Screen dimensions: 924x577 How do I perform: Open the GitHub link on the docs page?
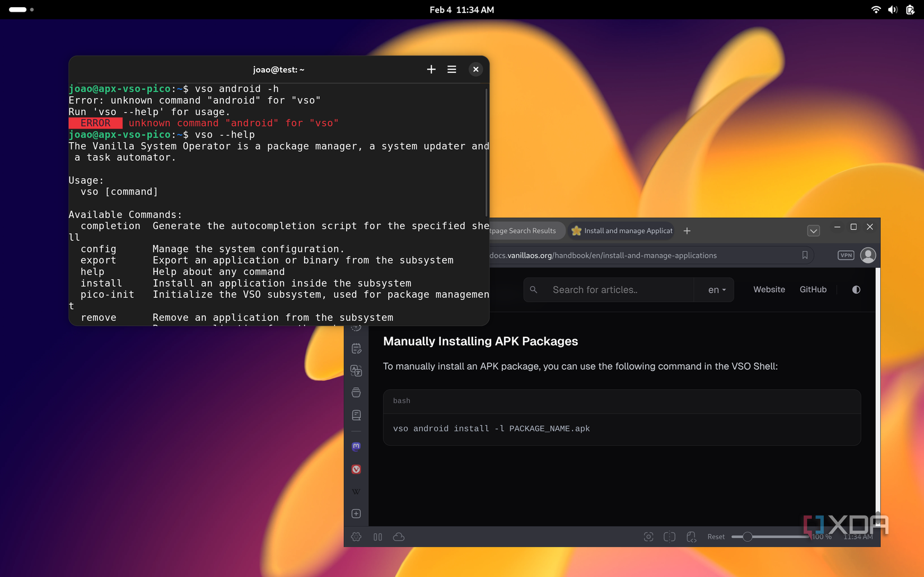click(x=813, y=289)
